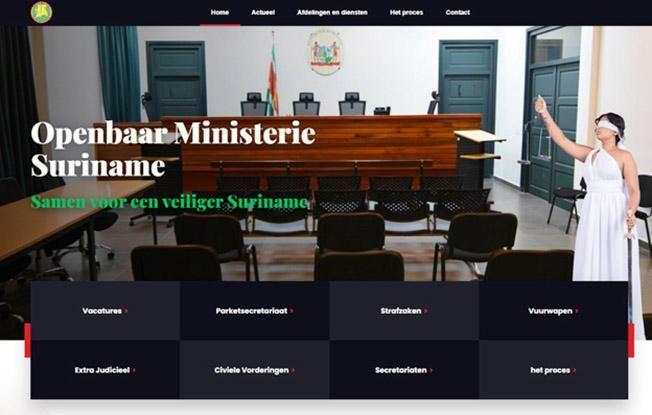The width and height of the screenshot is (652, 415).
Task: Click the red arrow next to Strafzaken
Action: coord(426,311)
